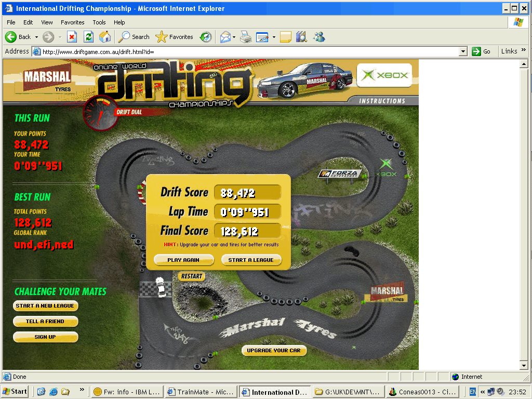Open the View menu
The width and height of the screenshot is (532, 399).
47,22
